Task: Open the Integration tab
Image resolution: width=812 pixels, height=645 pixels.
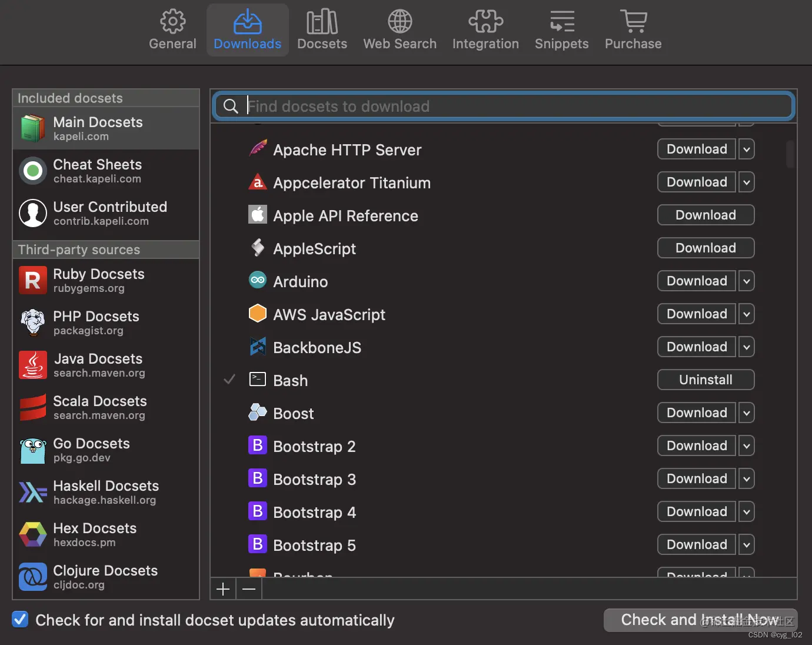Action: click(x=485, y=30)
